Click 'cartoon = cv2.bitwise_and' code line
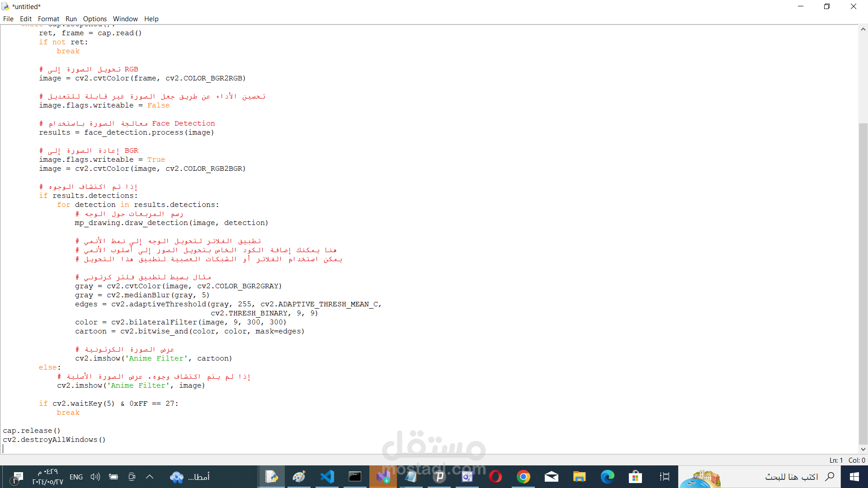Screen dimensions: 868x488 (x=190, y=331)
